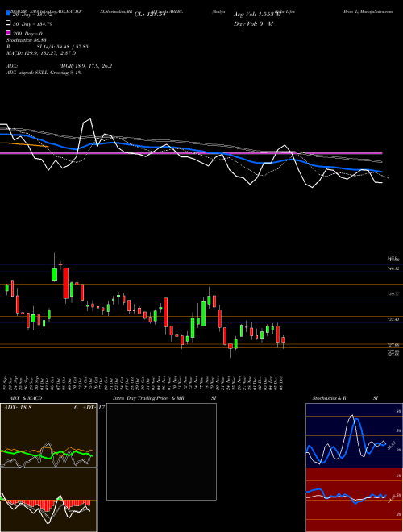The width and height of the screenshot is (403, 532).
Task: Click the magenta 200 Day EMA legend swatch
Action: point(9,33)
